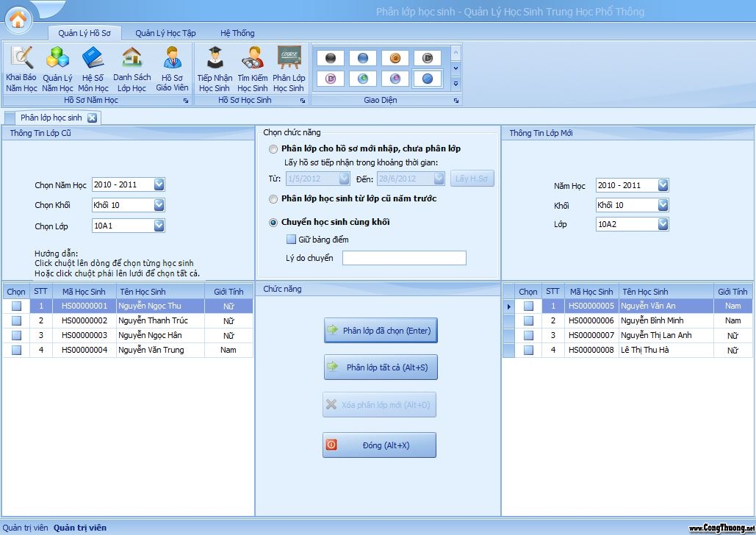Select Chuyển học sinh cùng khối option
Screen dimensions: 756x535
273,223
